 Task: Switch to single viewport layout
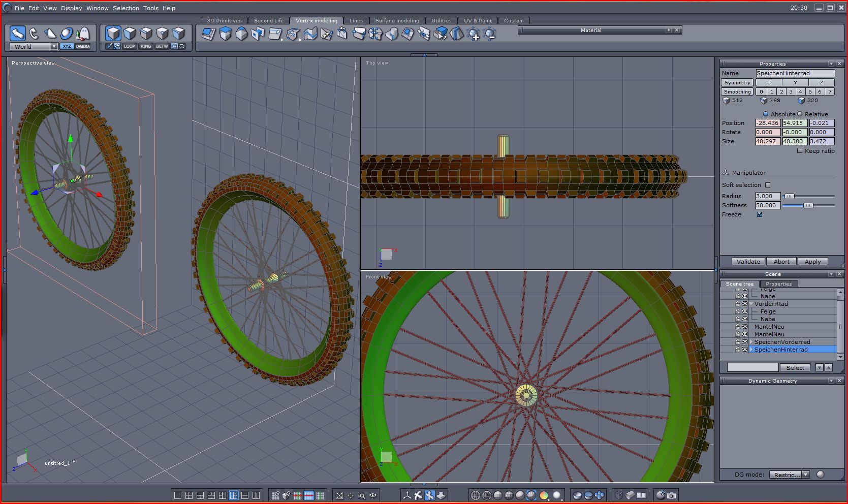(x=178, y=495)
